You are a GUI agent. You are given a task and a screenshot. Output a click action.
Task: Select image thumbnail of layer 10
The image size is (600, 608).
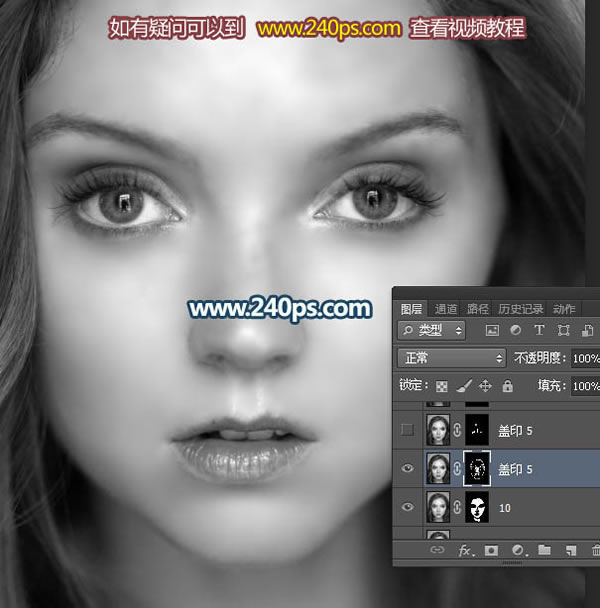(x=438, y=507)
